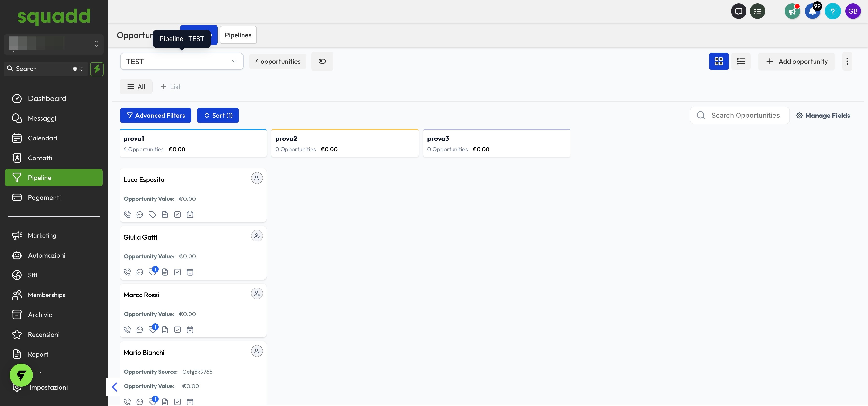The image size is (868, 406).
Task: Click the owner assignment icon on Mario Bianchi card
Action: tap(257, 351)
